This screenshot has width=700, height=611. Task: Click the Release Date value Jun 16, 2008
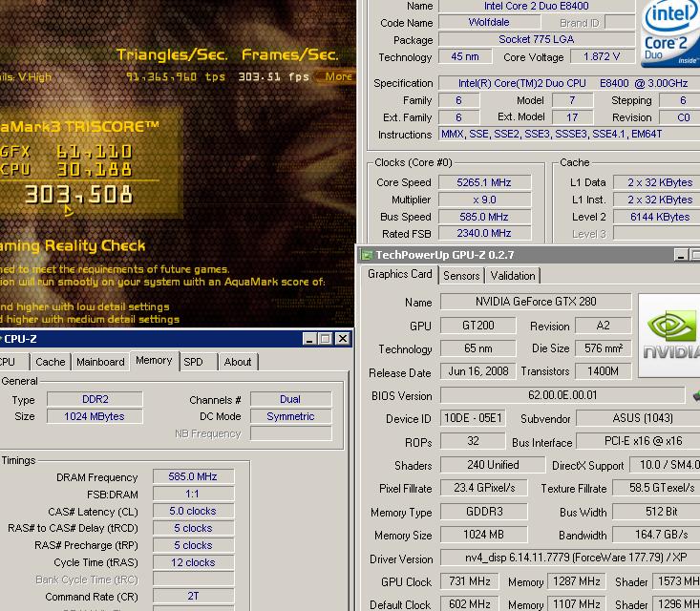(x=478, y=371)
